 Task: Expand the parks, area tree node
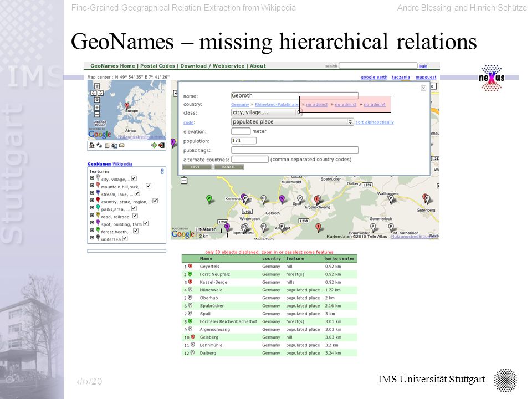pyautogui.click(x=92, y=208)
